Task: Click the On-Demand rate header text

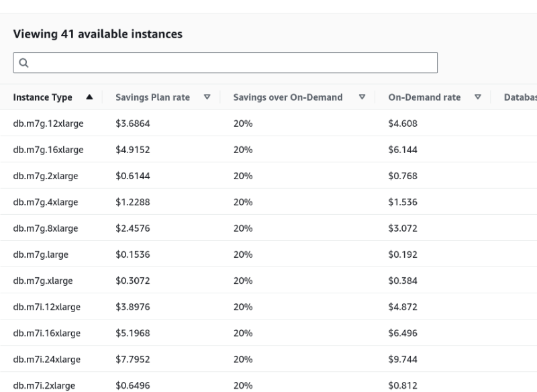Action: (x=424, y=97)
